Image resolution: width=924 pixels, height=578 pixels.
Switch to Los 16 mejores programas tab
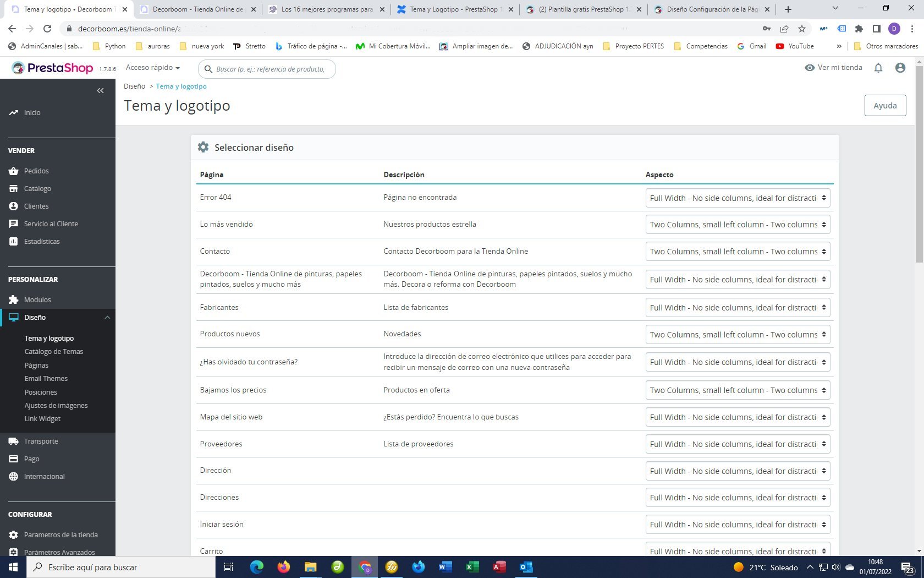327,9
